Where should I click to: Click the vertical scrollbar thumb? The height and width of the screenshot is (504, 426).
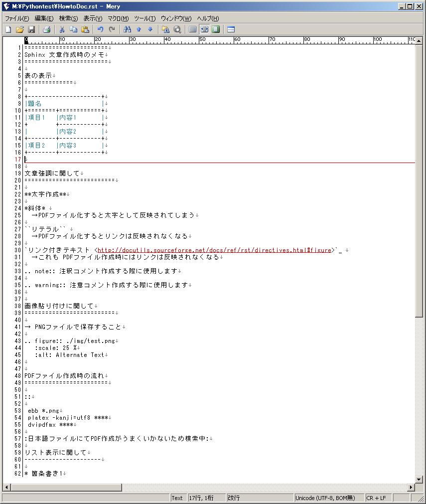click(x=419, y=181)
